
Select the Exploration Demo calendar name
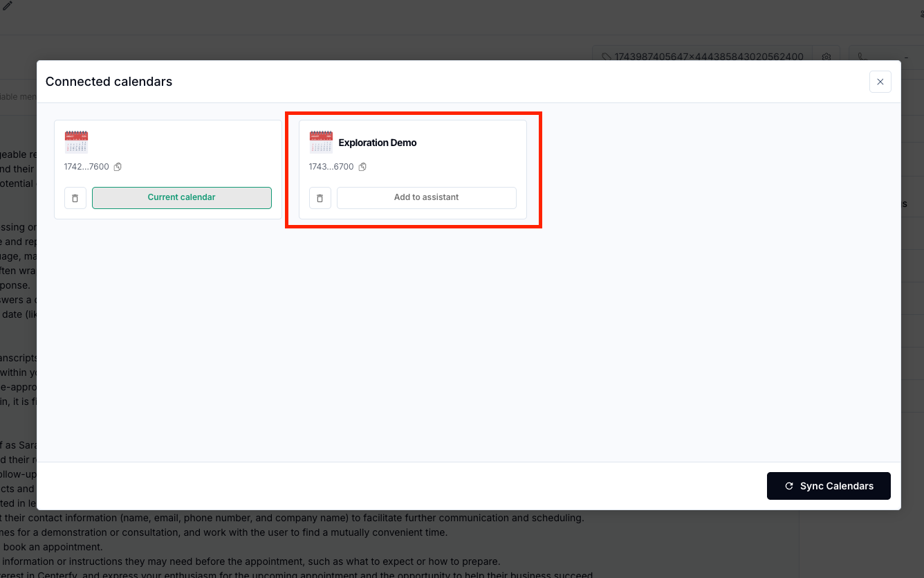tap(378, 143)
